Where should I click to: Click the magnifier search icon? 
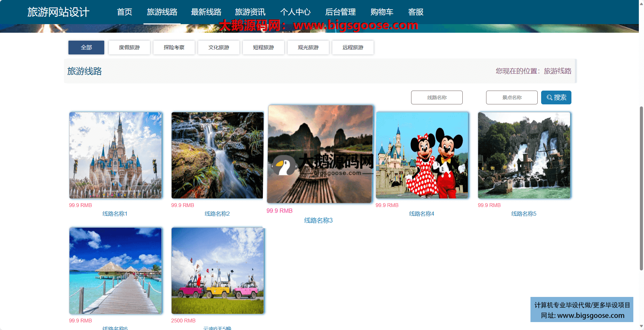(549, 97)
